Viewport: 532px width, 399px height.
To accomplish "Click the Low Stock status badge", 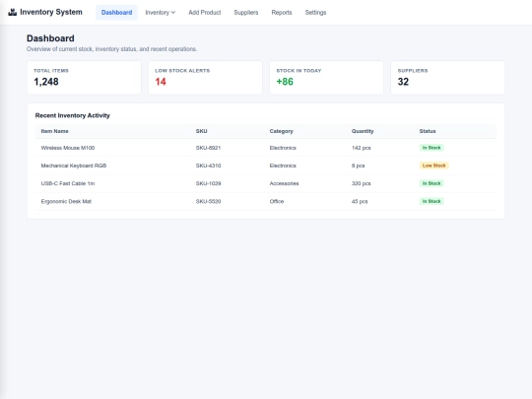I will (433, 166).
